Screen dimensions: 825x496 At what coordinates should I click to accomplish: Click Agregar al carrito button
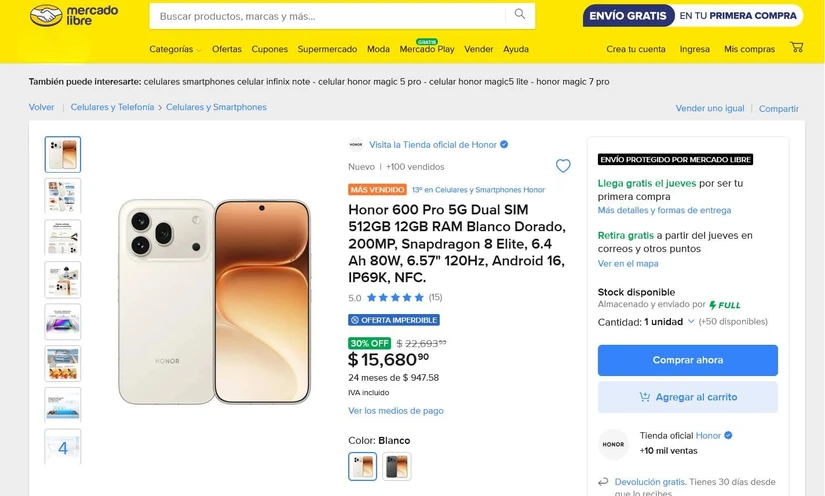click(x=688, y=397)
